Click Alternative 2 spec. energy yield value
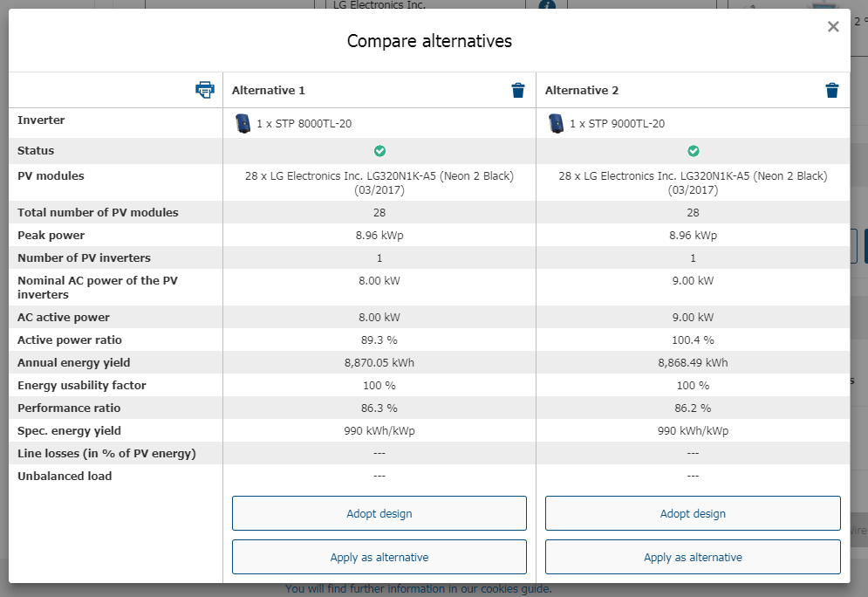The width and height of the screenshot is (868, 597). (x=693, y=431)
